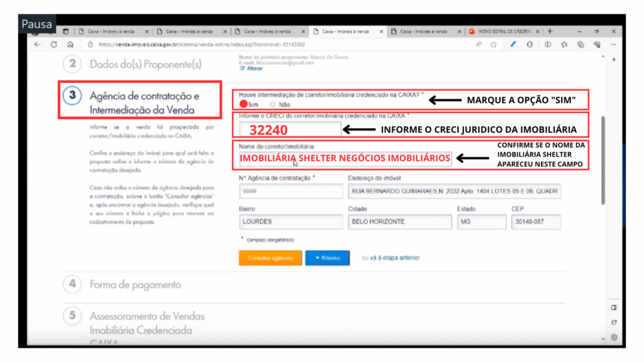Click the Nome do corretor/imobiliária field
The image size is (644, 362).
(345, 158)
